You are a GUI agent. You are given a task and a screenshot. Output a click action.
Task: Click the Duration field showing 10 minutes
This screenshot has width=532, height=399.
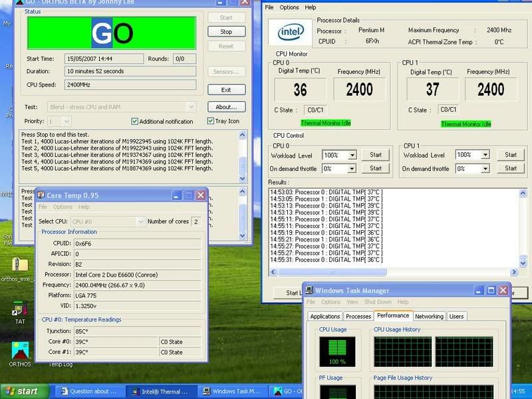(130, 71)
